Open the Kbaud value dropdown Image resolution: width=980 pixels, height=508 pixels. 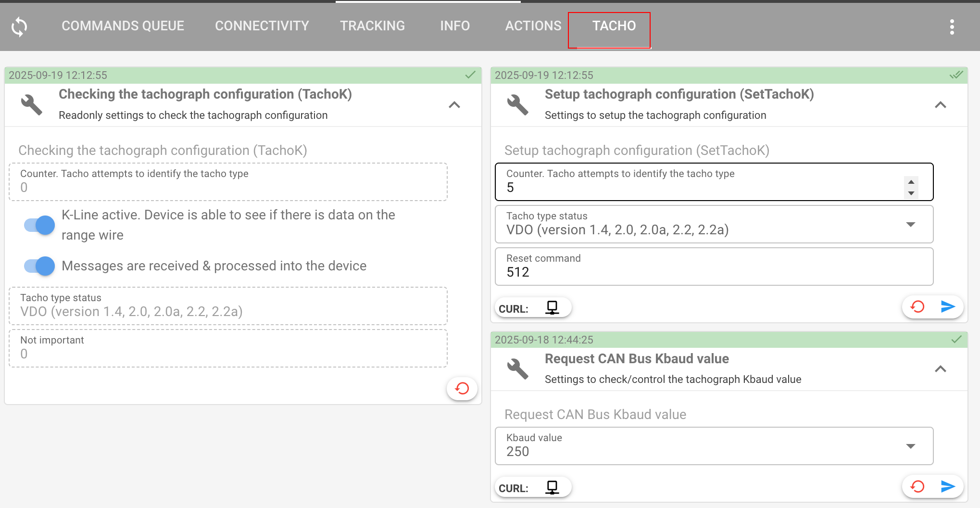click(x=910, y=446)
